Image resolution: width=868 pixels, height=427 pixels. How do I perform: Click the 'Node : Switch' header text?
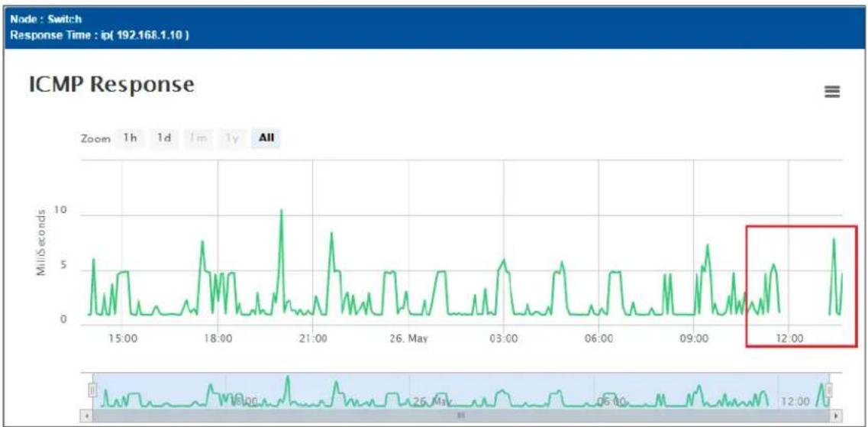(46, 19)
